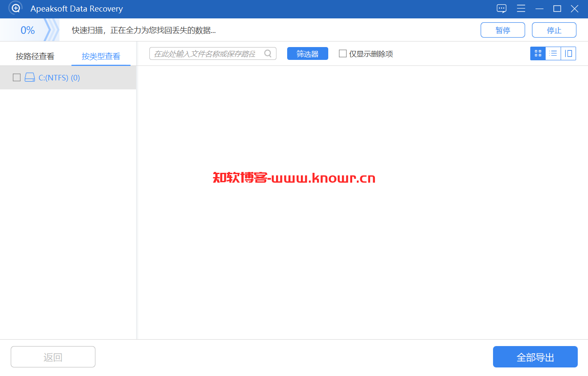The image size is (588, 376).
Task: Switch to thumbnail grid view
Action: 538,53
